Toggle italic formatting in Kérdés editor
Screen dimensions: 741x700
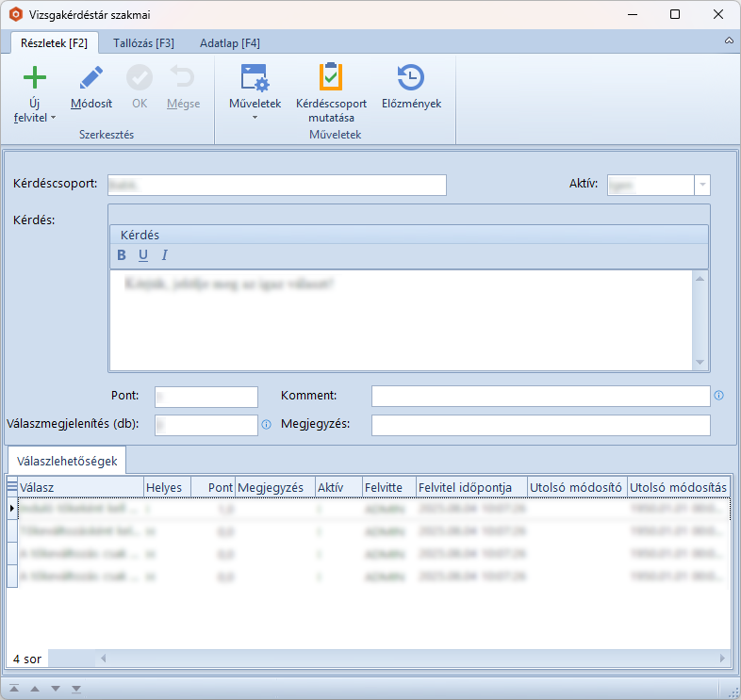pyautogui.click(x=164, y=255)
